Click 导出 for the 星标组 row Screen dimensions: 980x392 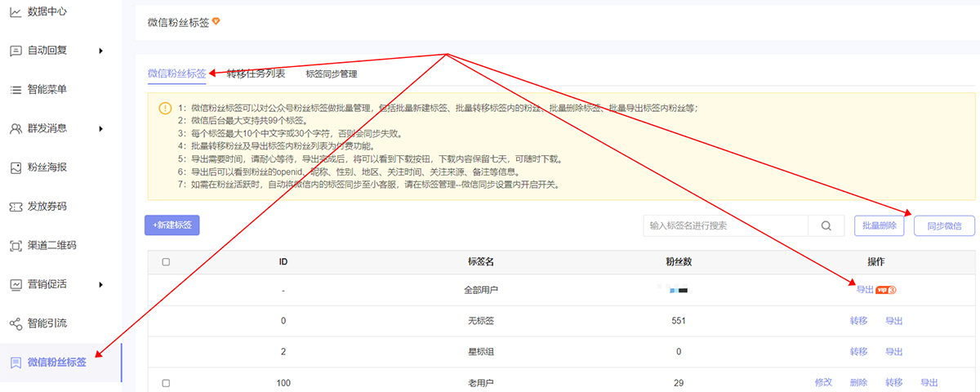[x=894, y=352]
